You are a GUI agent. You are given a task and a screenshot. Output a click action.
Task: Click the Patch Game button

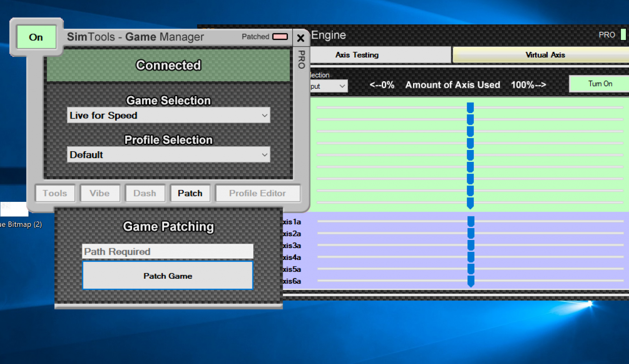[168, 276]
